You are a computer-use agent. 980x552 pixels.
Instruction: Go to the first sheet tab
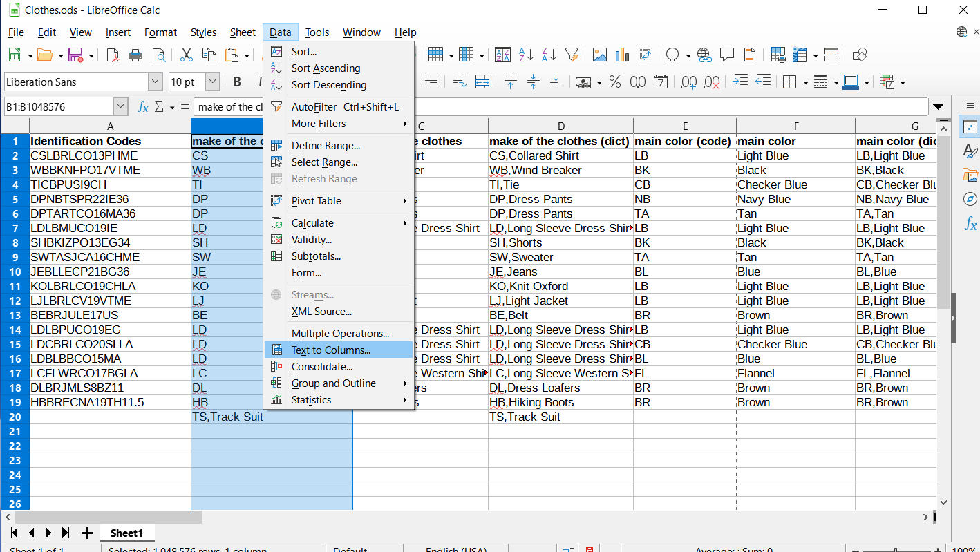(13, 533)
